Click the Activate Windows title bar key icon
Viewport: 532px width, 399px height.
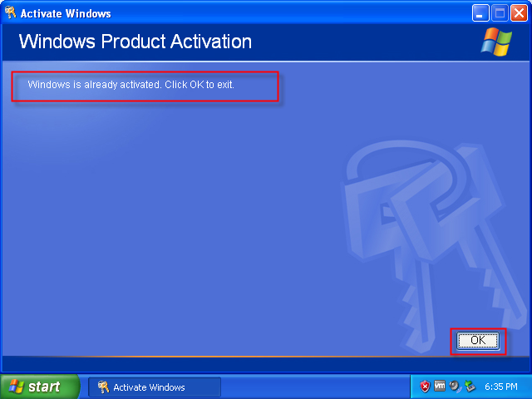pyautogui.click(x=11, y=12)
